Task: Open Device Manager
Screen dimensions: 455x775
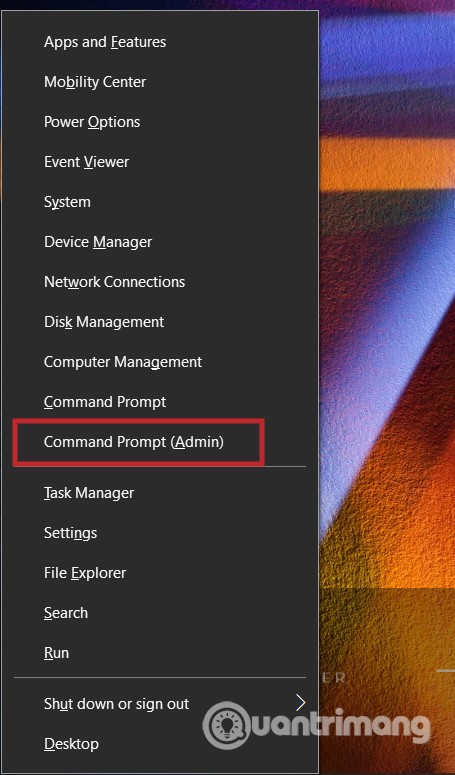Action: [x=160, y=242]
